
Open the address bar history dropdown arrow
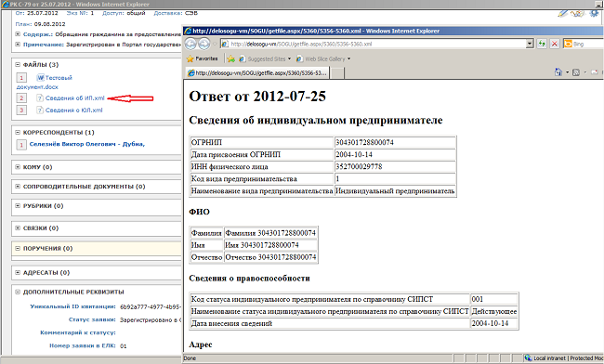coord(530,44)
